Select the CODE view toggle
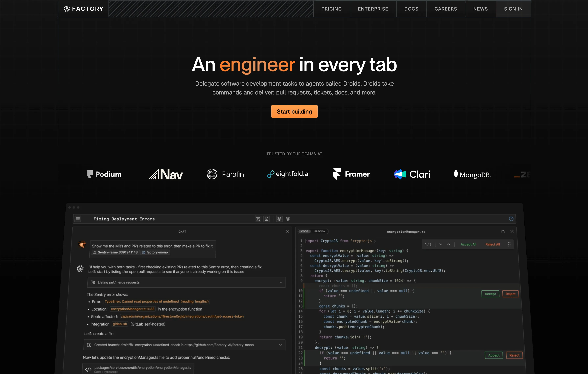Screen dimensions: 588x374 click(x=304, y=231)
